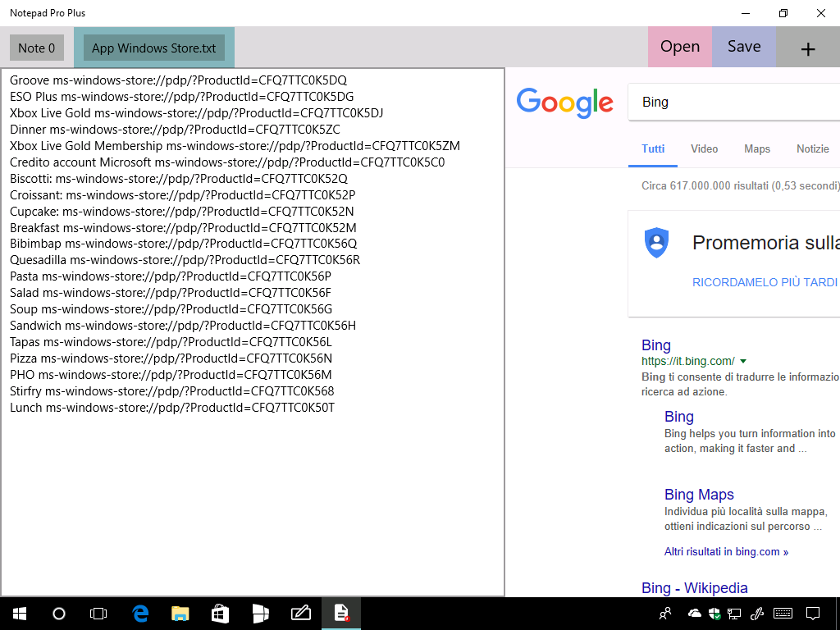Click the Pizza line
The width and height of the screenshot is (840, 630).
[171, 358]
